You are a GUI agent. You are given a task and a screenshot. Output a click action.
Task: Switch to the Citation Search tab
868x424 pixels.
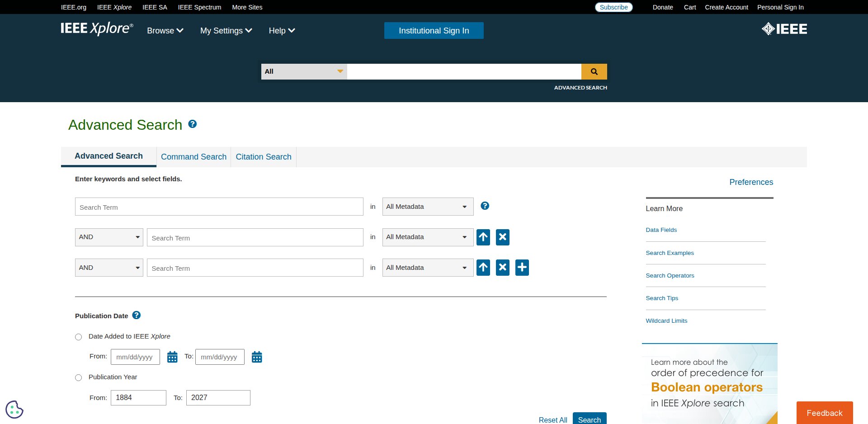[x=264, y=157]
